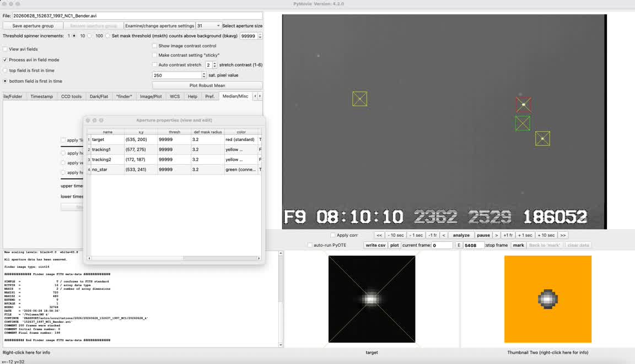Enable Show image contrast control
Screen dimensions: 635x364
(x=155, y=46)
